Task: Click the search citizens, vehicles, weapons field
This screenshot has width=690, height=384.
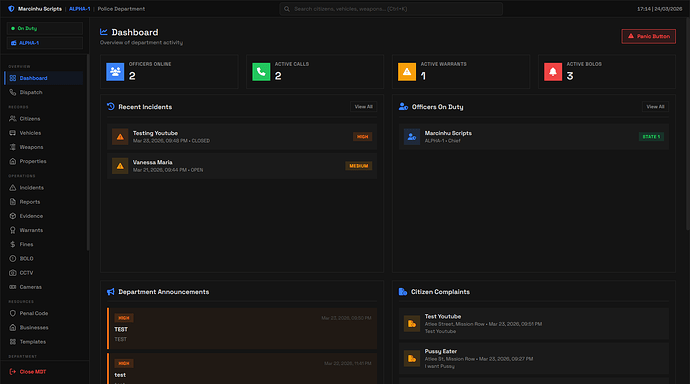Action: pyautogui.click(x=391, y=9)
